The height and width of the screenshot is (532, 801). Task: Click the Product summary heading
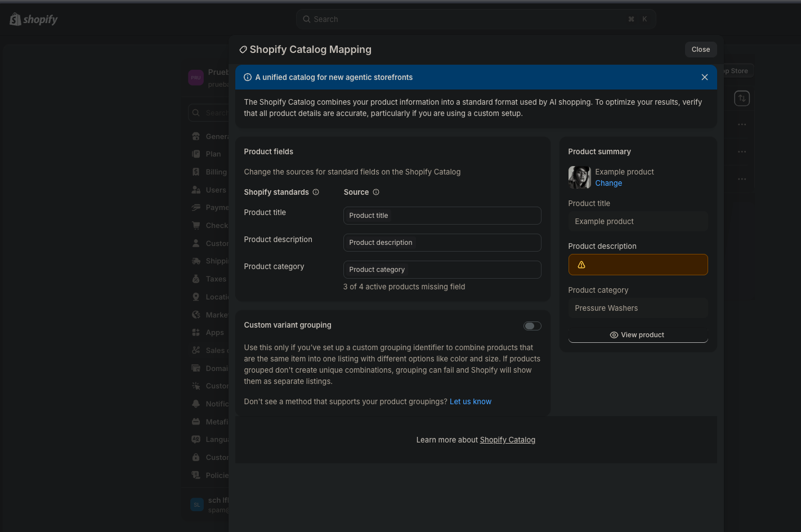tap(599, 151)
